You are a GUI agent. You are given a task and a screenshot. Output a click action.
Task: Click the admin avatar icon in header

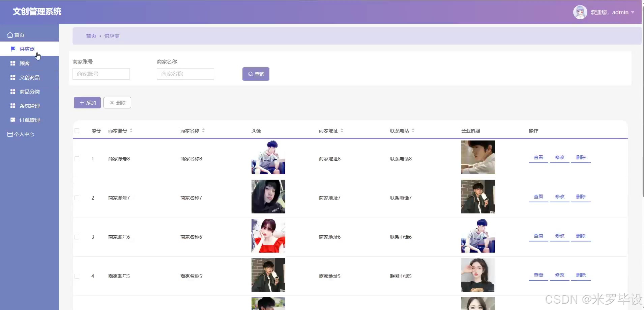click(x=580, y=12)
